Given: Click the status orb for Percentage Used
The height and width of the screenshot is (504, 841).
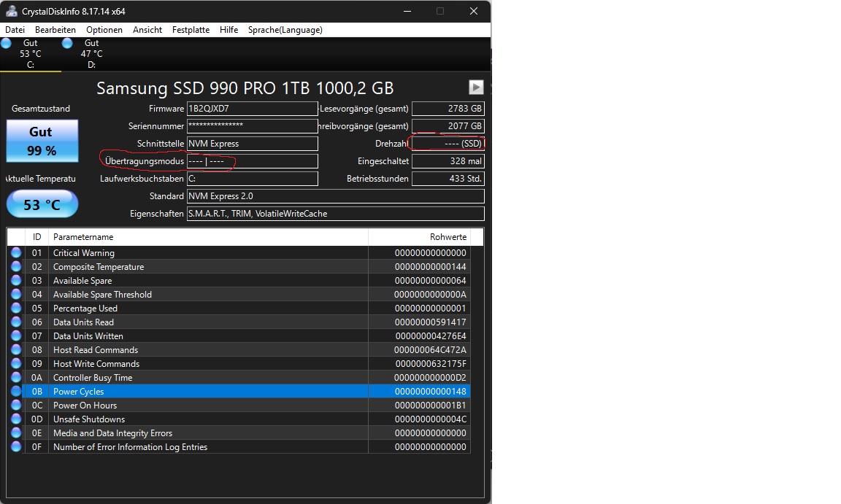Looking at the screenshot, I should (16, 308).
